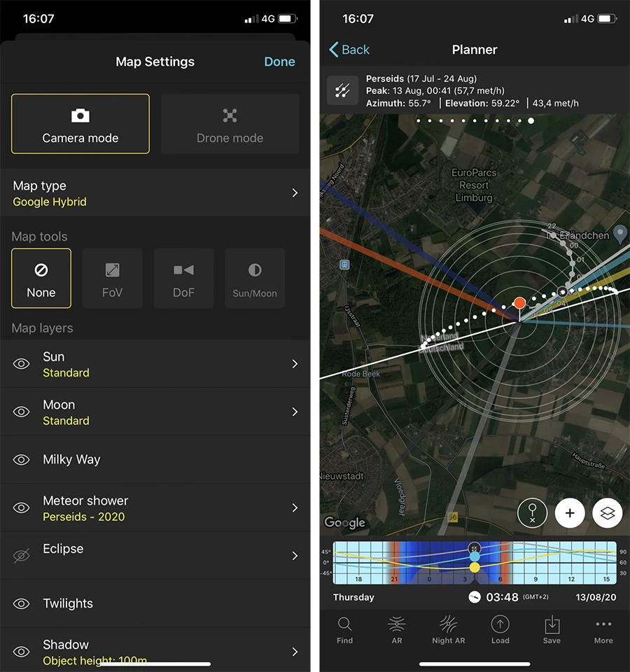
Task: Expand Eclipse layer options chevron
Action: coord(295,556)
